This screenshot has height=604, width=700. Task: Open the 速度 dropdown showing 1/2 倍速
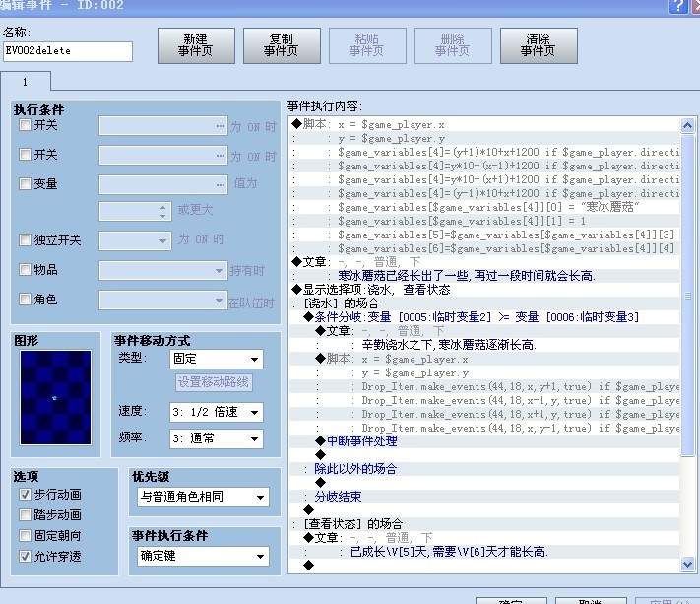(217, 412)
